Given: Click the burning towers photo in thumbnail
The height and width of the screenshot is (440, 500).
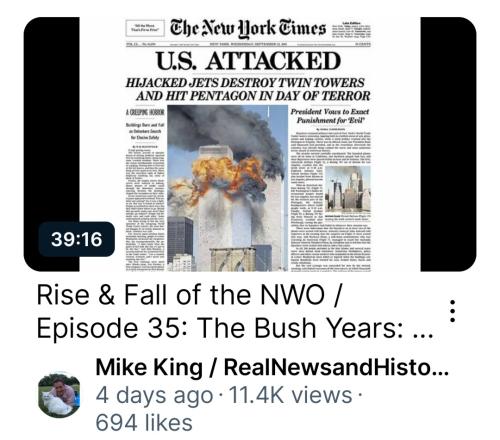Looking at the screenshot, I should point(227,188).
